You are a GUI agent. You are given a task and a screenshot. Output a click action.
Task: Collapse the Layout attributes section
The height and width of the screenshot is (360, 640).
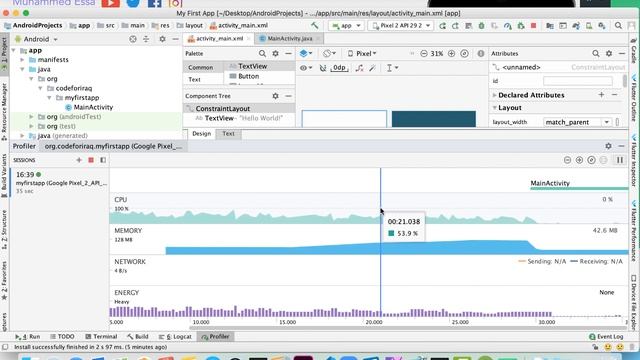pyautogui.click(x=494, y=108)
